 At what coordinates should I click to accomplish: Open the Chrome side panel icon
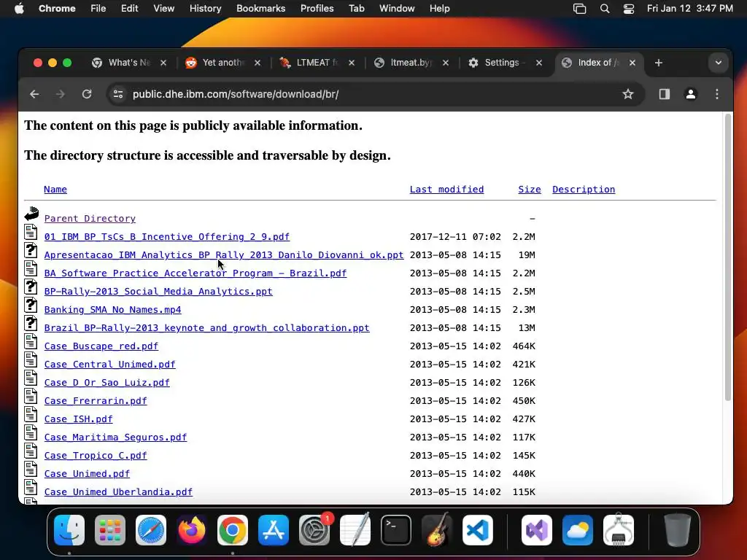(x=664, y=94)
